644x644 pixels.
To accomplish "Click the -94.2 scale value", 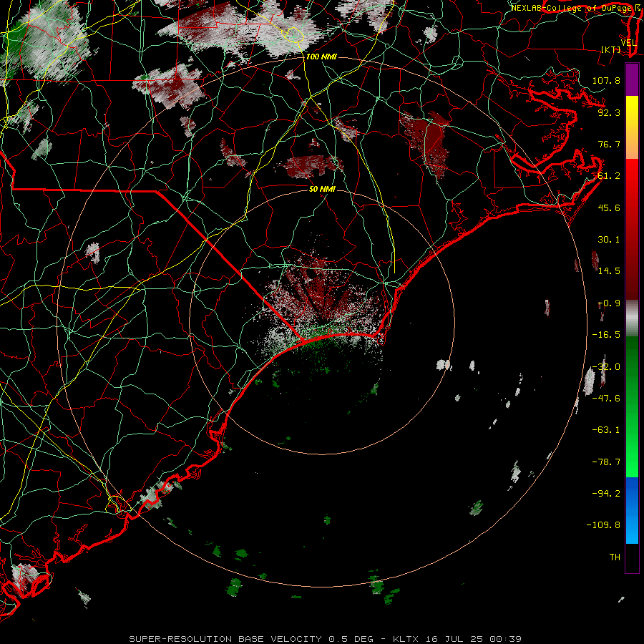I will click(606, 494).
